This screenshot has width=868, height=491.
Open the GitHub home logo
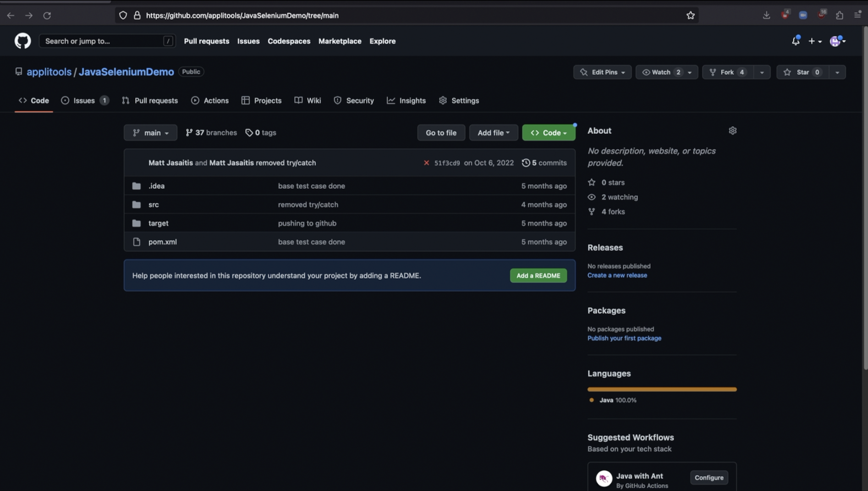pyautogui.click(x=22, y=41)
